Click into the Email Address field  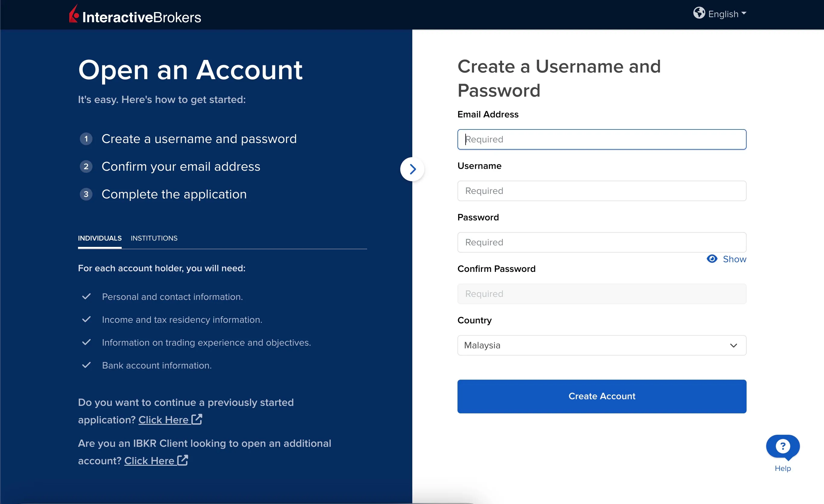602,139
